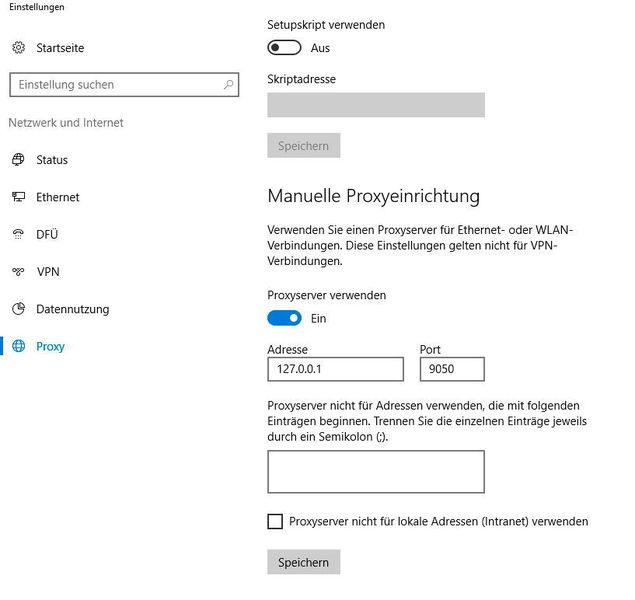Open Datennutzung settings
Screen dimensions: 635x600
point(73,309)
